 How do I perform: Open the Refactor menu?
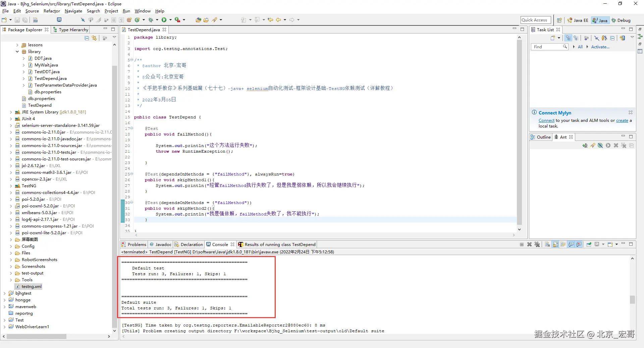click(52, 11)
